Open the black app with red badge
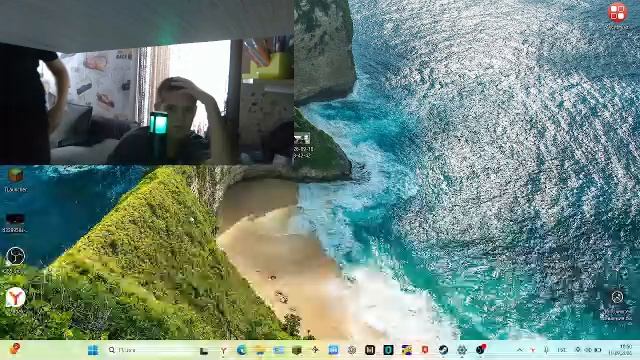The height and width of the screenshot is (360, 640). coord(481,350)
